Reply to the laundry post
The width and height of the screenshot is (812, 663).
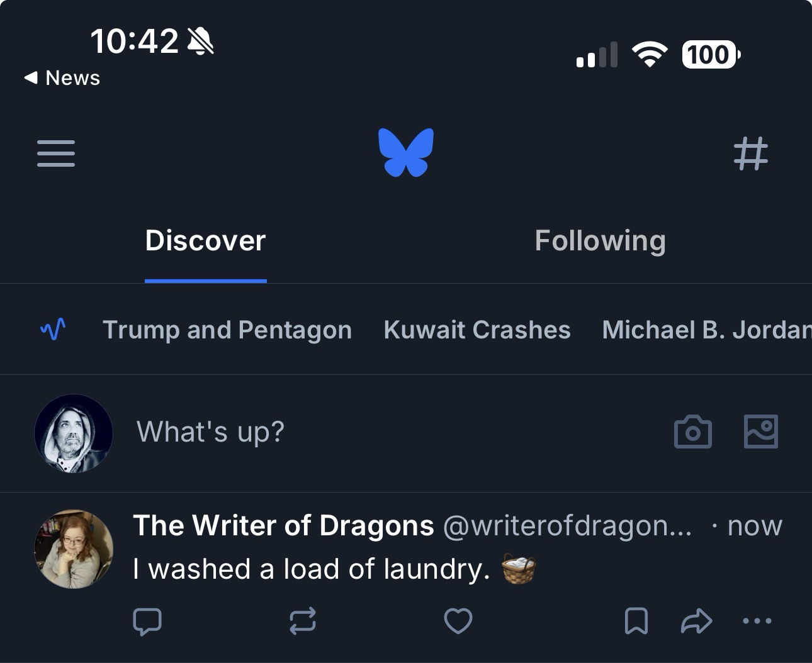pos(147,621)
